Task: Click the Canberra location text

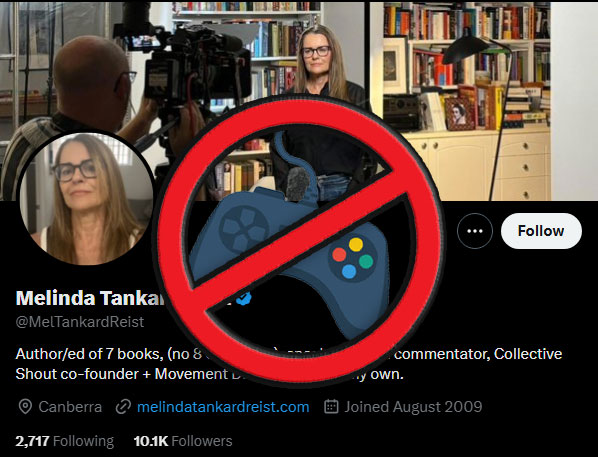Action: coord(70,407)
